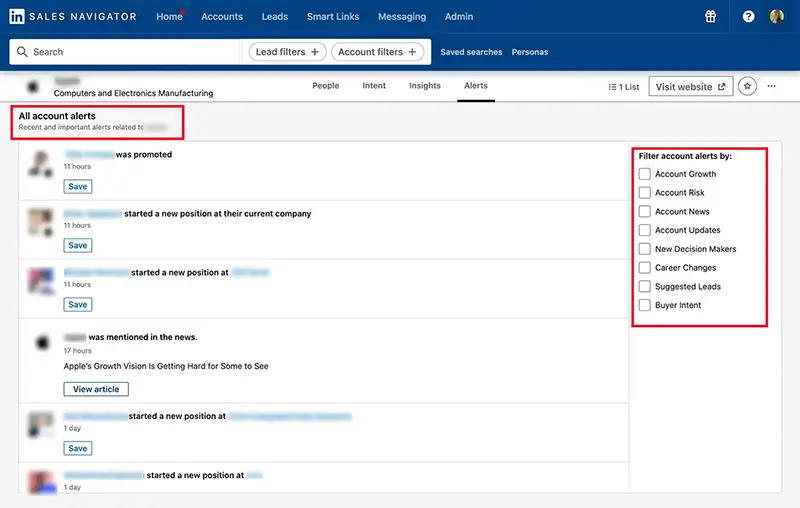Viewport: 800px width, 508px height.
Task: Click 'All account alerts' heading
Action: [x=57, y=116]
